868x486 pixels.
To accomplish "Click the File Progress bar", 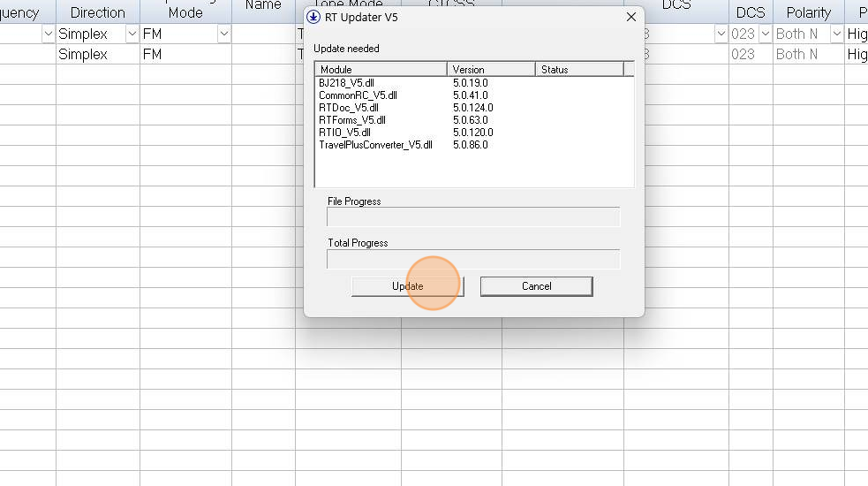I will tap(473, 216).
